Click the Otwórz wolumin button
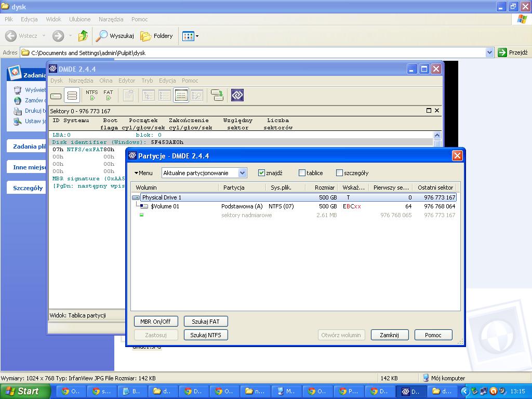The width and height of the screenshot is (532, 399). coord(341,335)
